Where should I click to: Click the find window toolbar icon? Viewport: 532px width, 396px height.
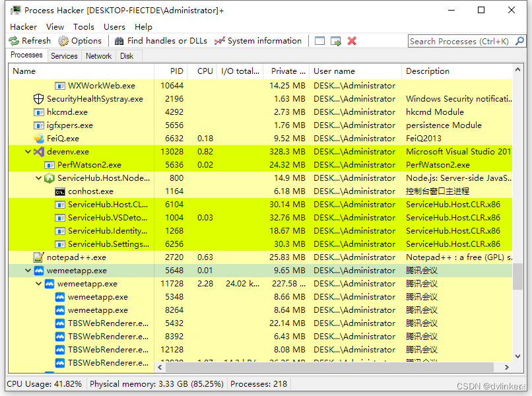tap(319, 41)
